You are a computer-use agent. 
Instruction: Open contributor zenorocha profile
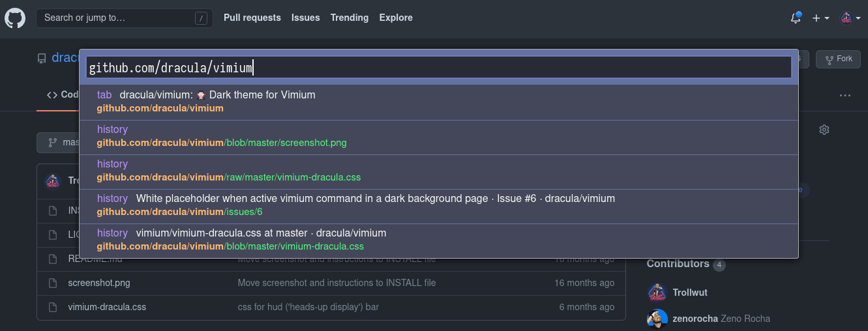pyautogui.click(x=695, y=319)
